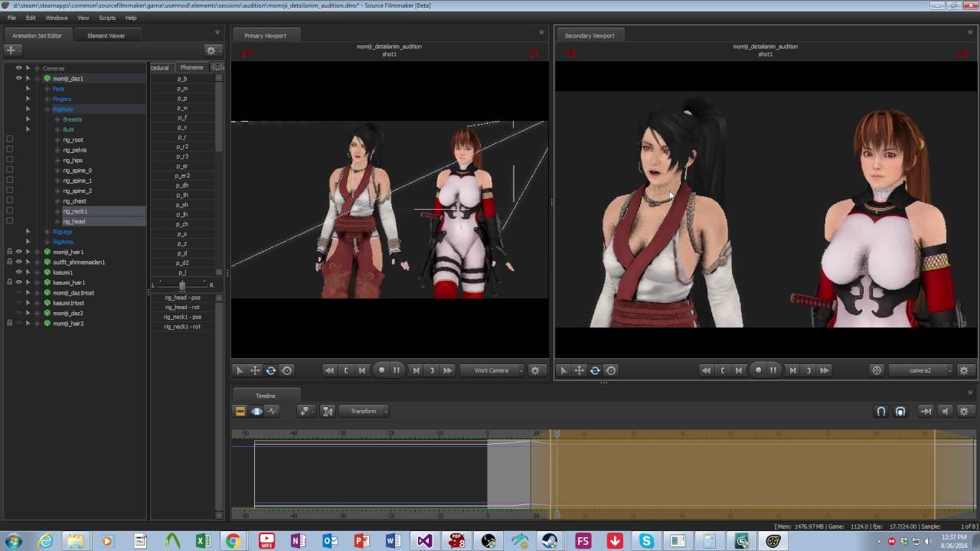Viewport: 980px width, 551px height.
Task: Jump to last frame in Primary Viewport
Action: coord(448,370)
